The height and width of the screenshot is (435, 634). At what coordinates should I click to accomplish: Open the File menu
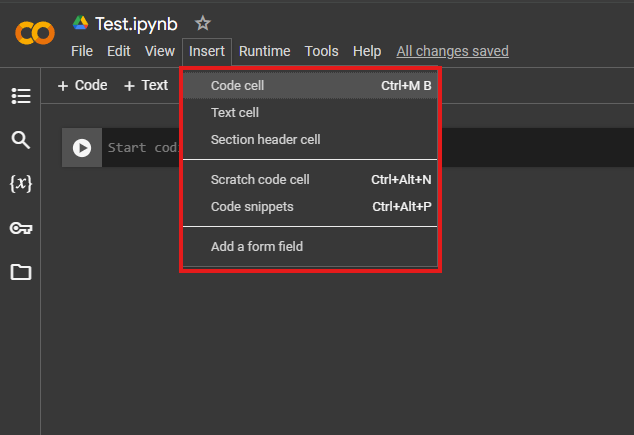point(82,51)
